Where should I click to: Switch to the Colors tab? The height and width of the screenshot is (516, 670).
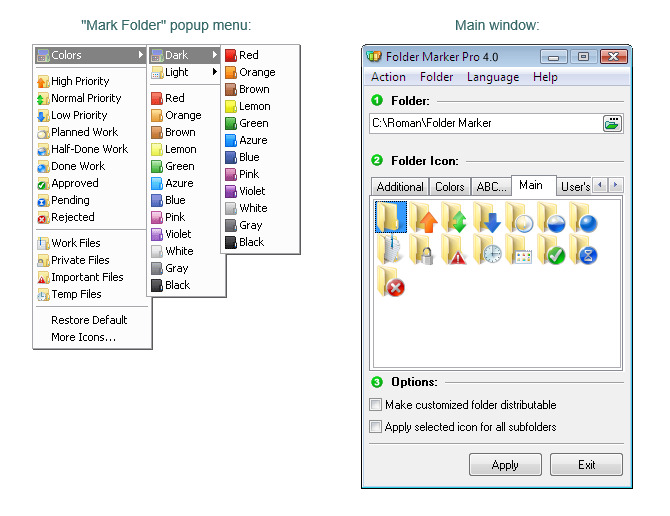point(450,187)
